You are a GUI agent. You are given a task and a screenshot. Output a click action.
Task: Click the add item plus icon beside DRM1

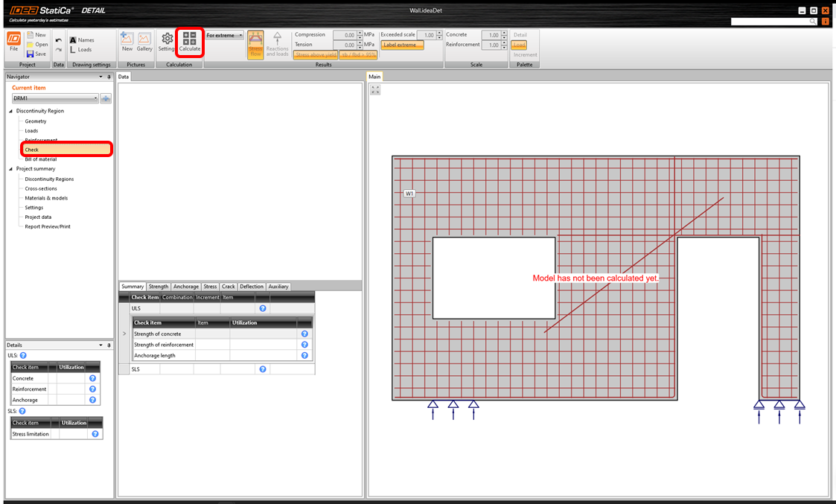point(106,98)
